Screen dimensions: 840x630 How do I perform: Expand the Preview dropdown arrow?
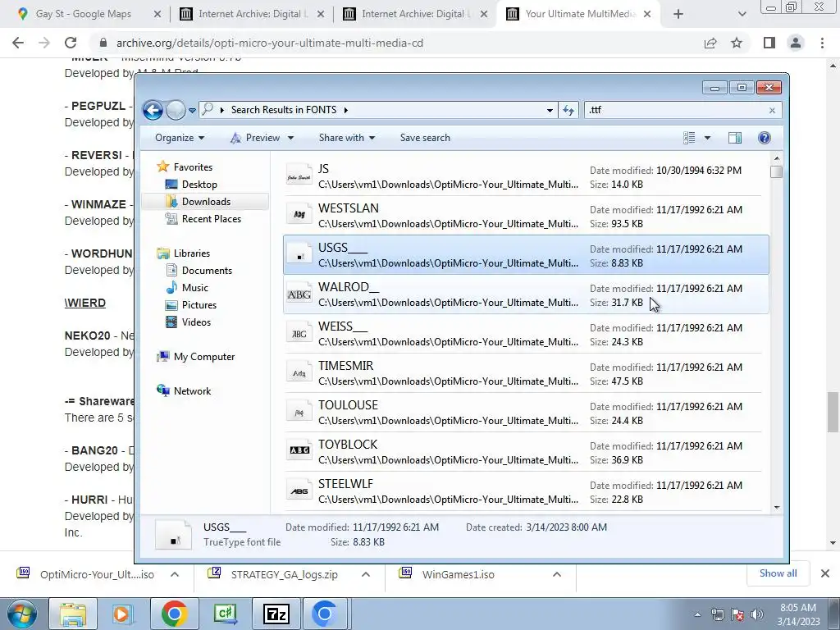[290, 138]
